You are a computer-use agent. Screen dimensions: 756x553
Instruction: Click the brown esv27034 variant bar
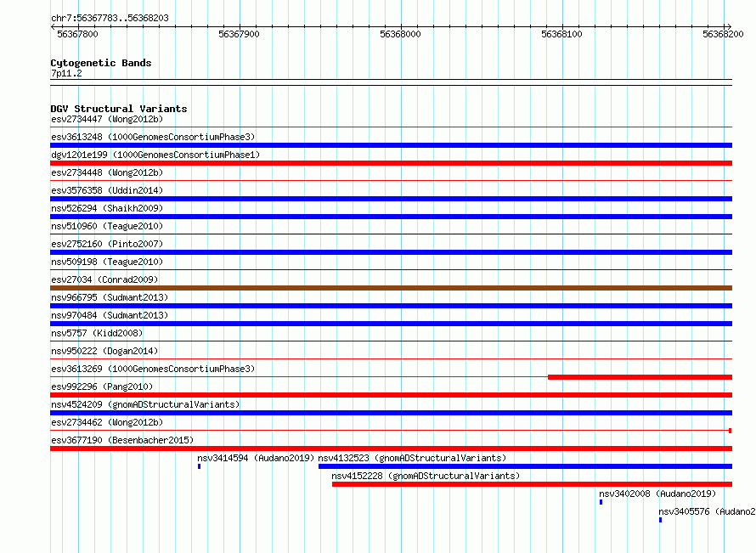(x=391, y=288)
